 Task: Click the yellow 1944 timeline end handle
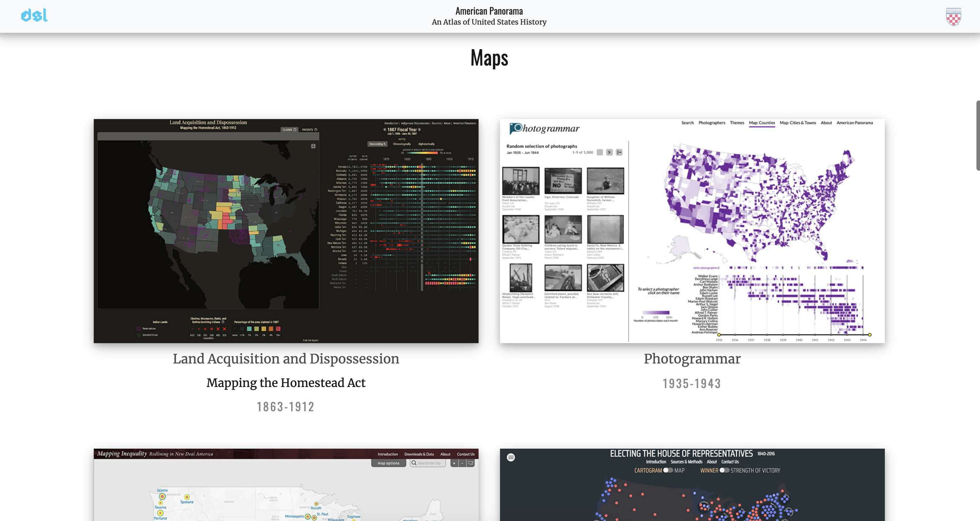[x=870, y=335]
